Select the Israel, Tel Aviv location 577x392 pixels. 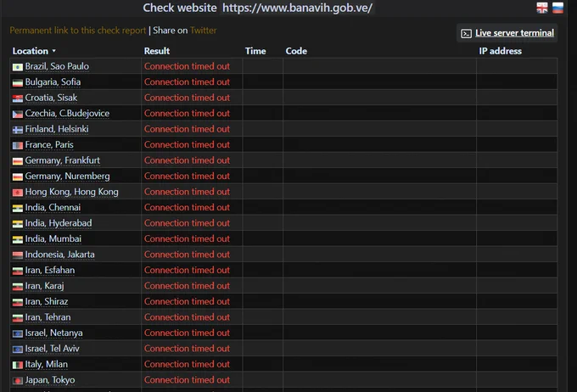pyautogui.click(x=53, y=349)
